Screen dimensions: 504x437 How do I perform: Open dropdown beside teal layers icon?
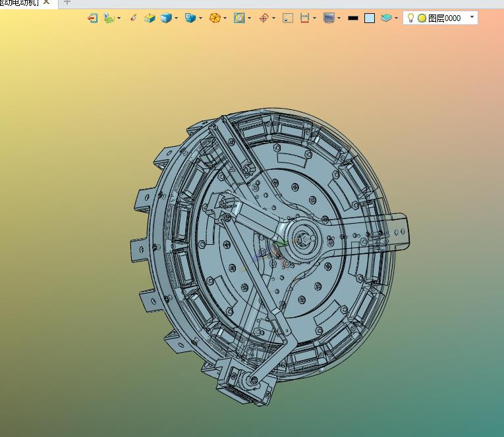(x=396, y=18)
